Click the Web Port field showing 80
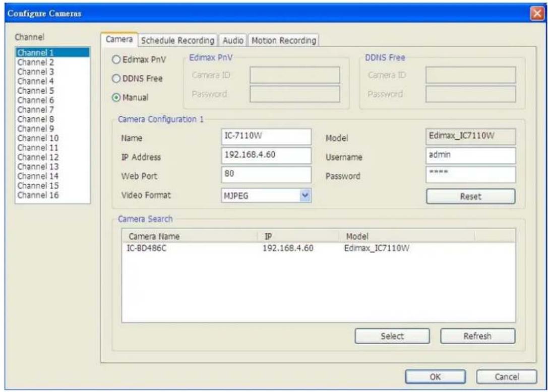Screen dimensions: 548x392 coord(266,174)
